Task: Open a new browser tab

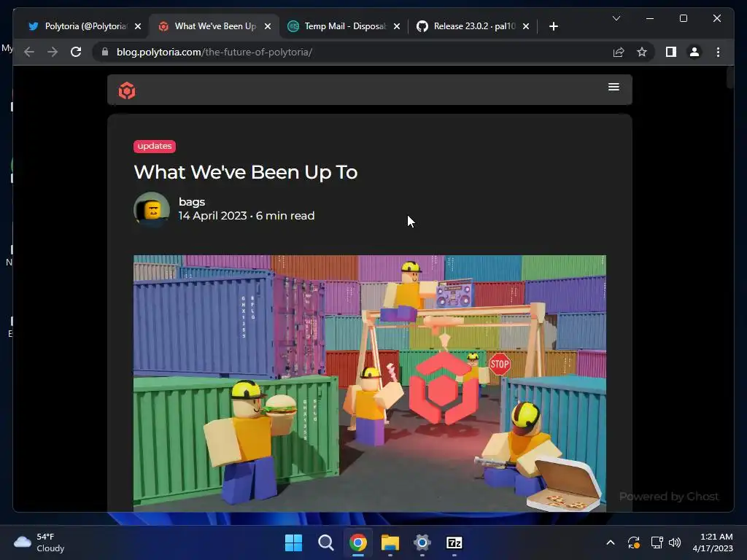Action: point(553,27)
